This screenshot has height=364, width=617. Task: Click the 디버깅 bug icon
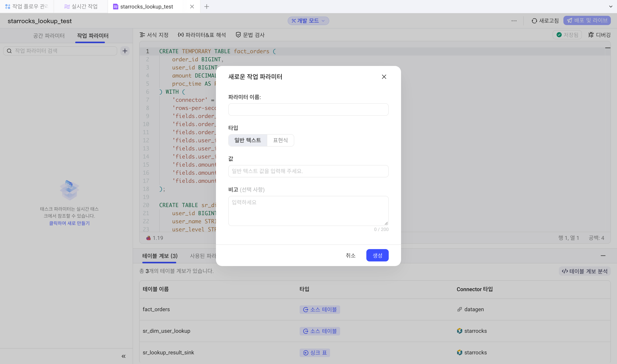click(x=591, y=35)
